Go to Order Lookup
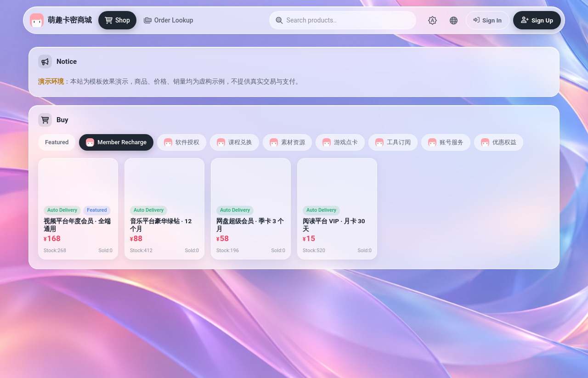 click(x=168, y=20)
